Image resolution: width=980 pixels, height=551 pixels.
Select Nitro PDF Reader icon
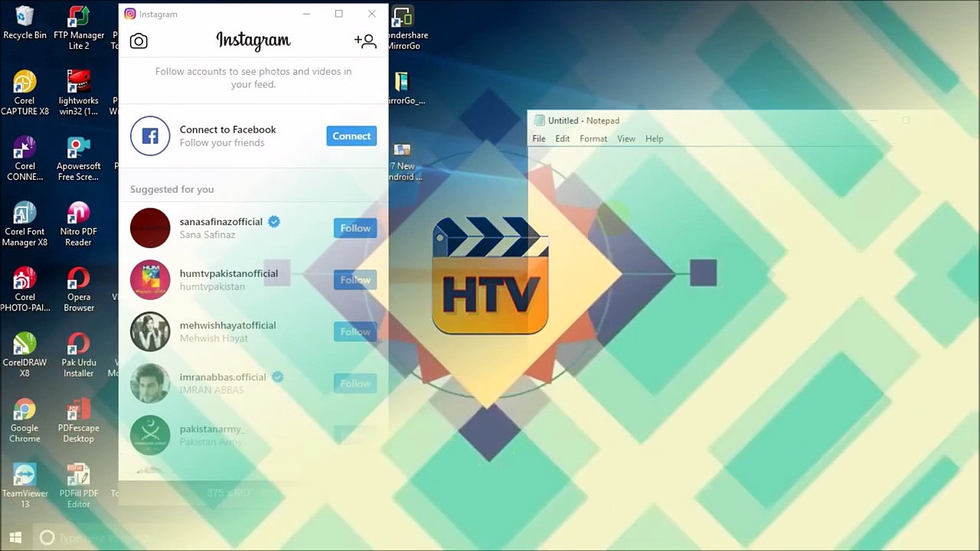[x=79, y=225]
